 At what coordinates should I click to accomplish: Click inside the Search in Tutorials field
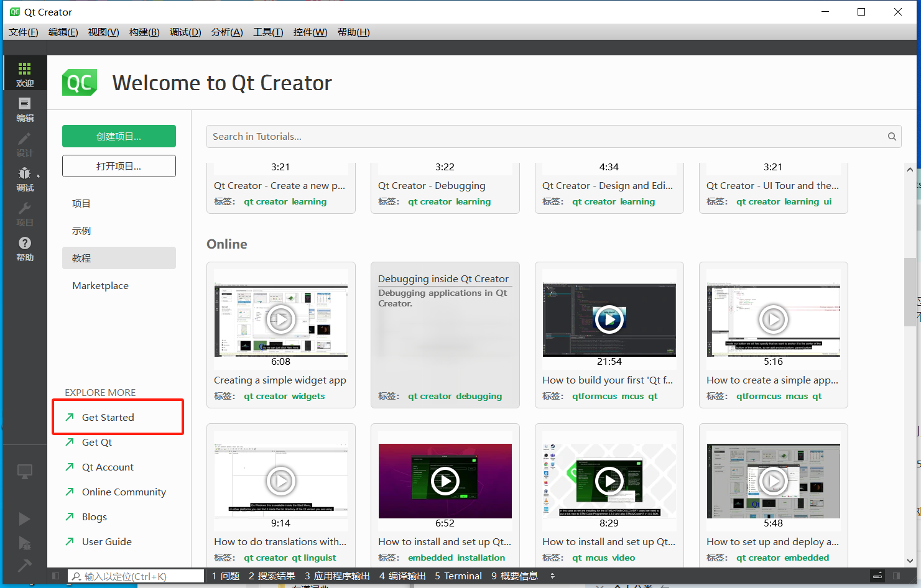pos(435,136)
